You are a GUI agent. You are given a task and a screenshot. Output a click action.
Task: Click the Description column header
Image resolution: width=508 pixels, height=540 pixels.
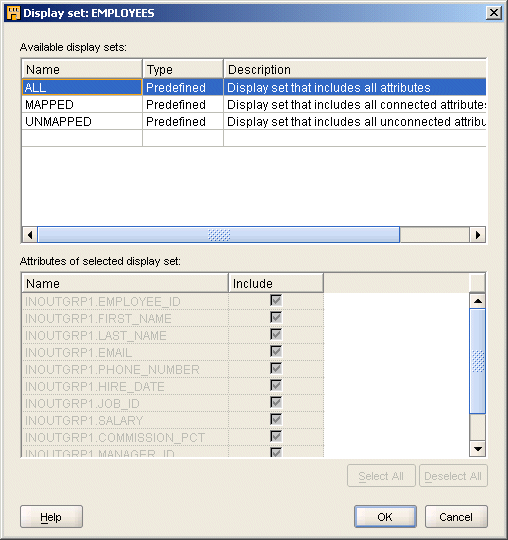tap(355, 70)
